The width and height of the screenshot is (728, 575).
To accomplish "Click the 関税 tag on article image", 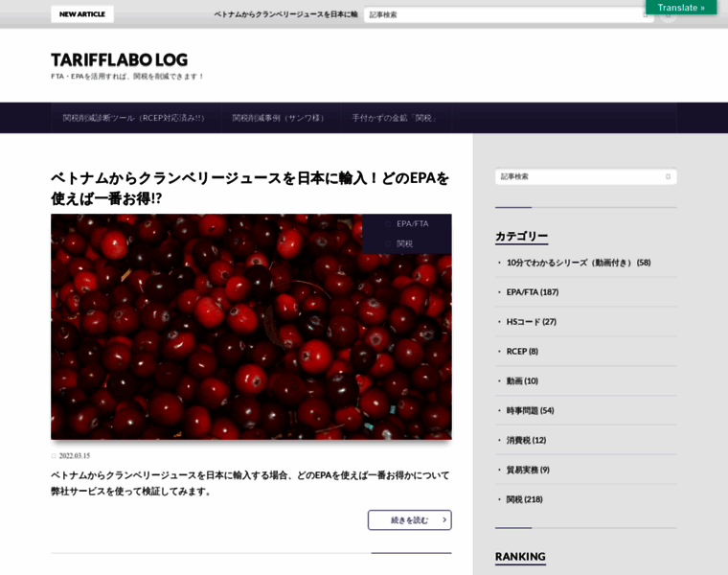I will [404, 243].
